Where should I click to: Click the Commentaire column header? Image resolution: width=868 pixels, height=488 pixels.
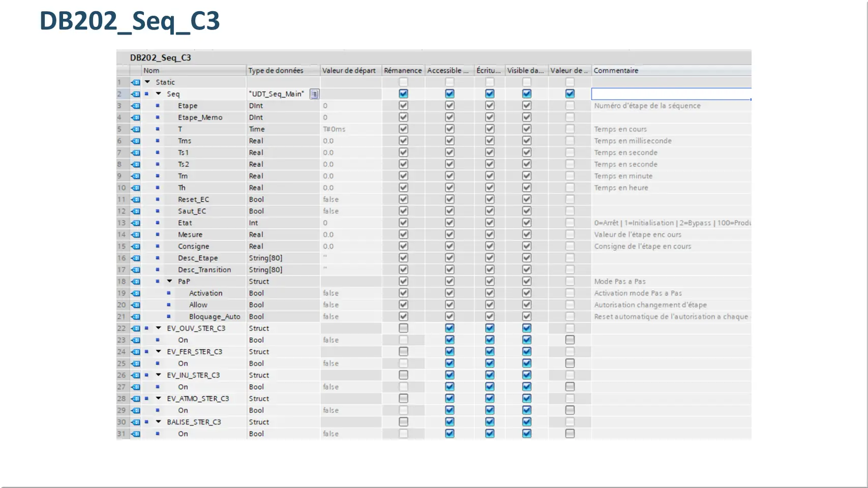point(671,71)
